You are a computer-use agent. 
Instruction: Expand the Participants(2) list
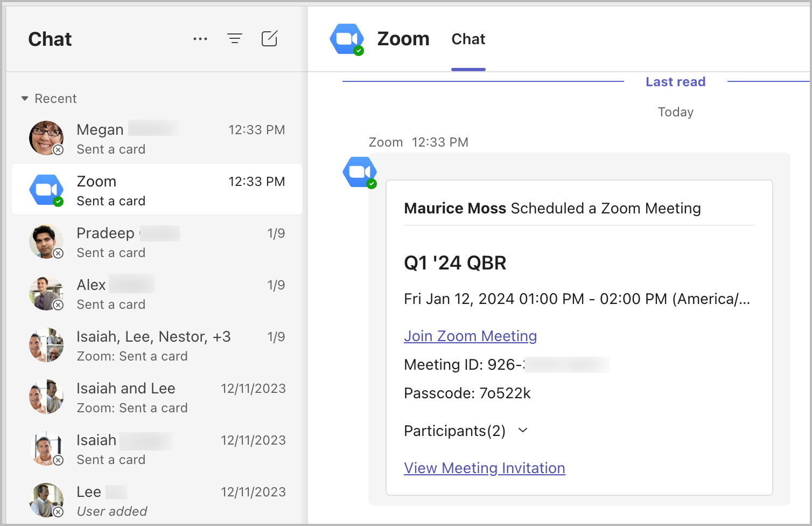click(x=522, y=431)
